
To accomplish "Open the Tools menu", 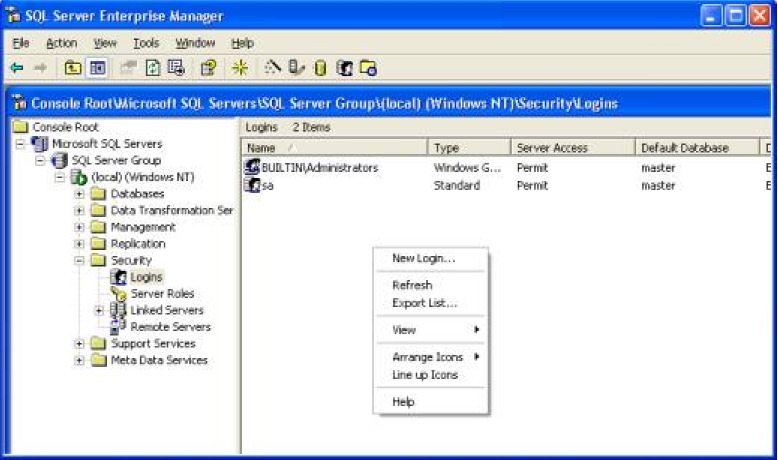I will pos(146,43).
